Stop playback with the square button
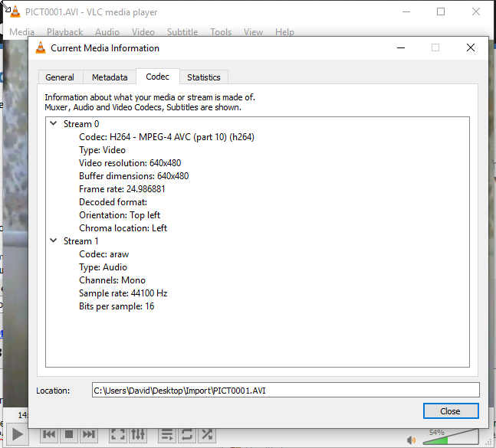 69,435
